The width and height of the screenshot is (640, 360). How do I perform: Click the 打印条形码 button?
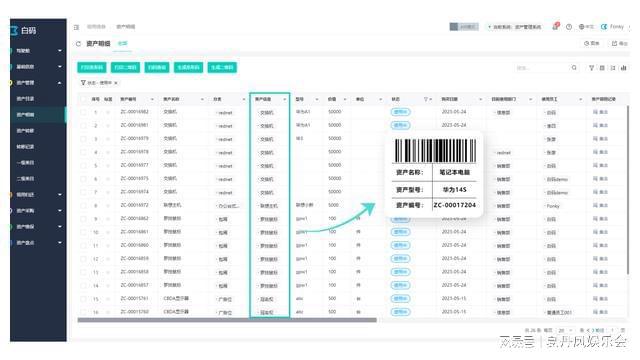[x=92, y=67]
